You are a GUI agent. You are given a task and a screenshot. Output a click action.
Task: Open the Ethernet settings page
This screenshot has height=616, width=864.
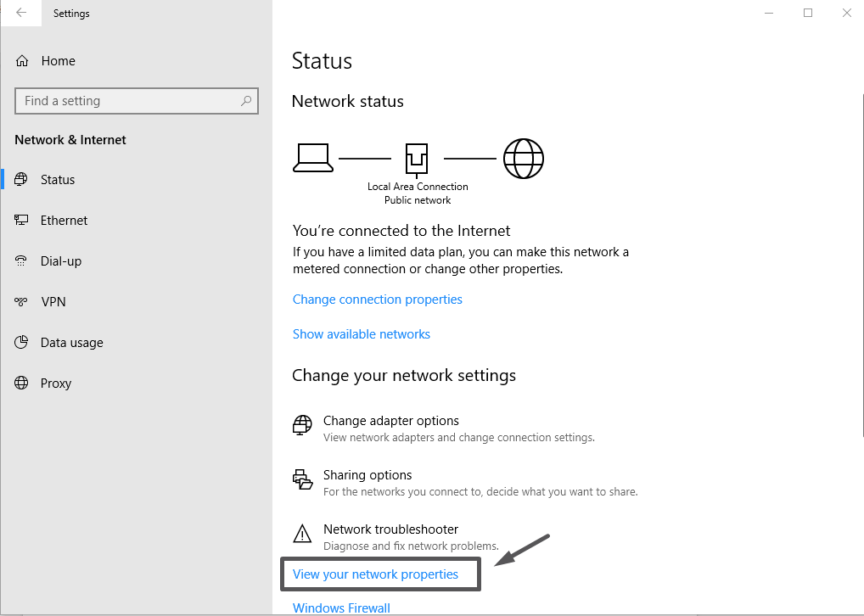(64, 221)
